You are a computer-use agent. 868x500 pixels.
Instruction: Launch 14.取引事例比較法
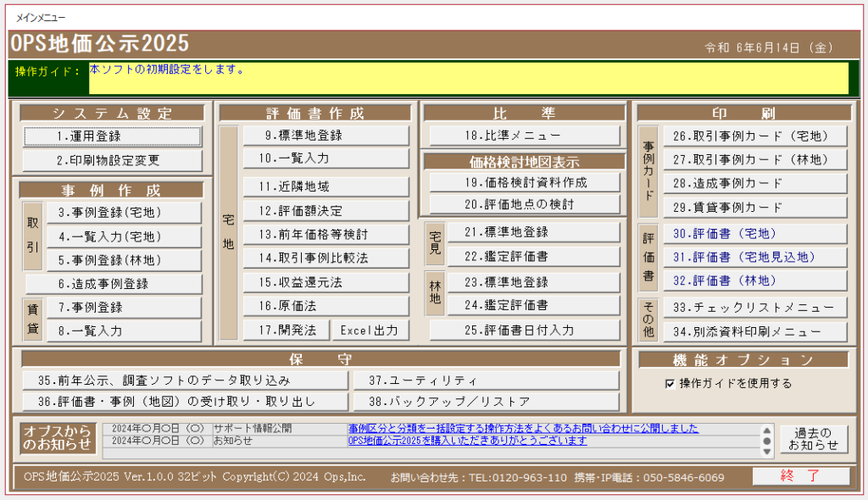click(325, 258)
